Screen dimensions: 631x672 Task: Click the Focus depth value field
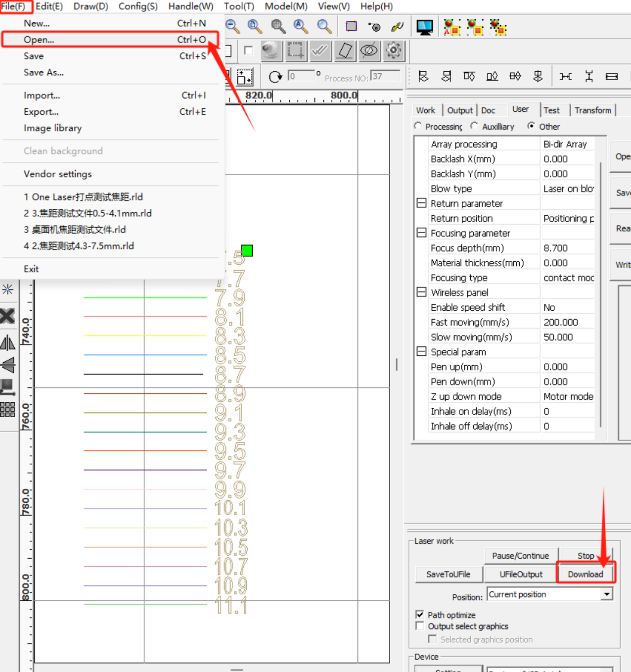tap(567, 248)
